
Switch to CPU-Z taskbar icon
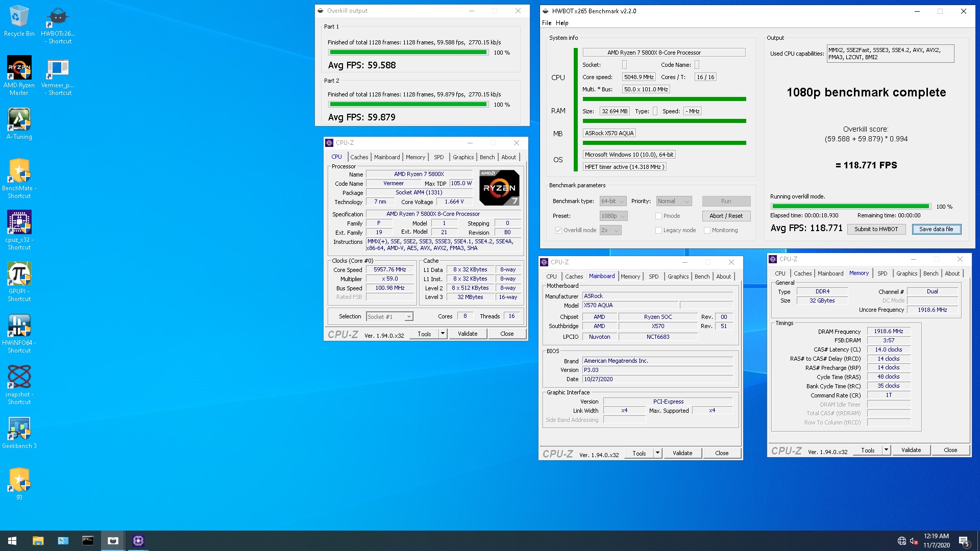click(138, 541)
